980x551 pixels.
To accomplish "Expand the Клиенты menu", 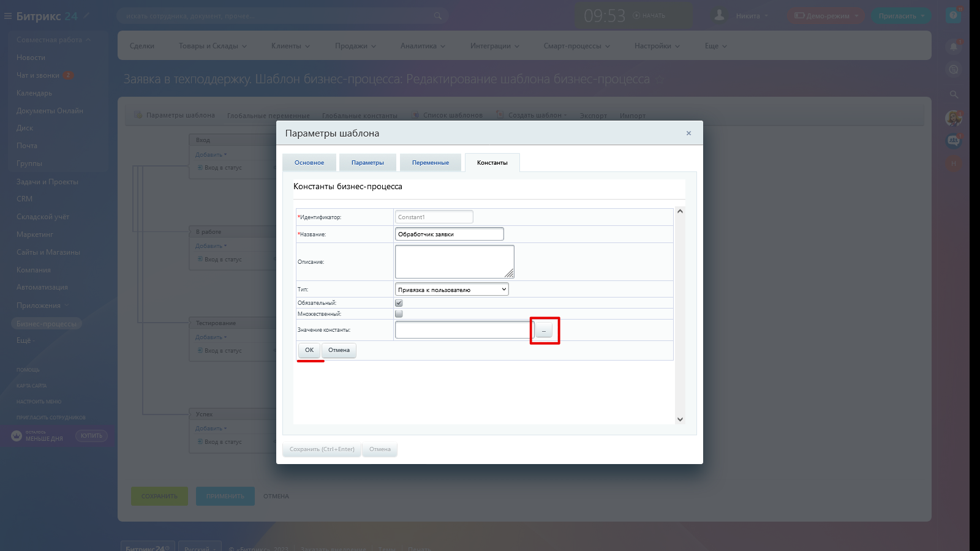I will point(290,46).
